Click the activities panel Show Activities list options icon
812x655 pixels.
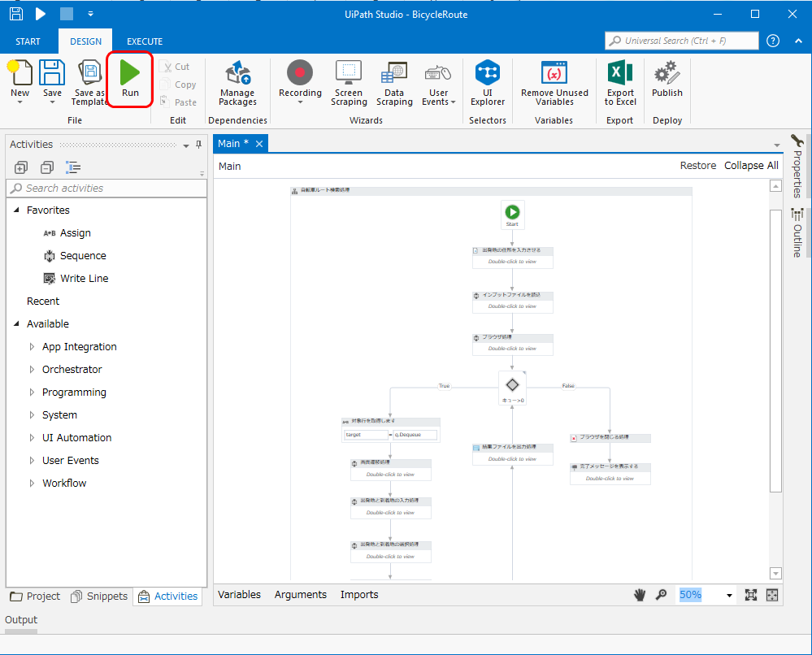tap(73, 167)
